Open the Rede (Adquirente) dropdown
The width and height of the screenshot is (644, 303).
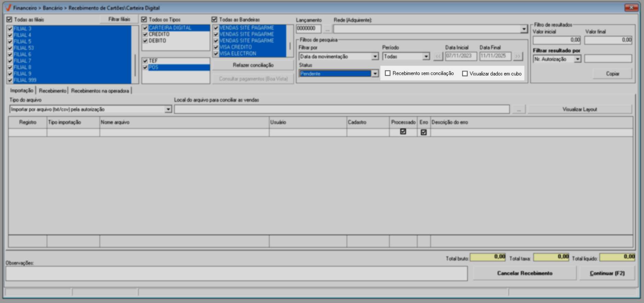click(x=524, y=29)
